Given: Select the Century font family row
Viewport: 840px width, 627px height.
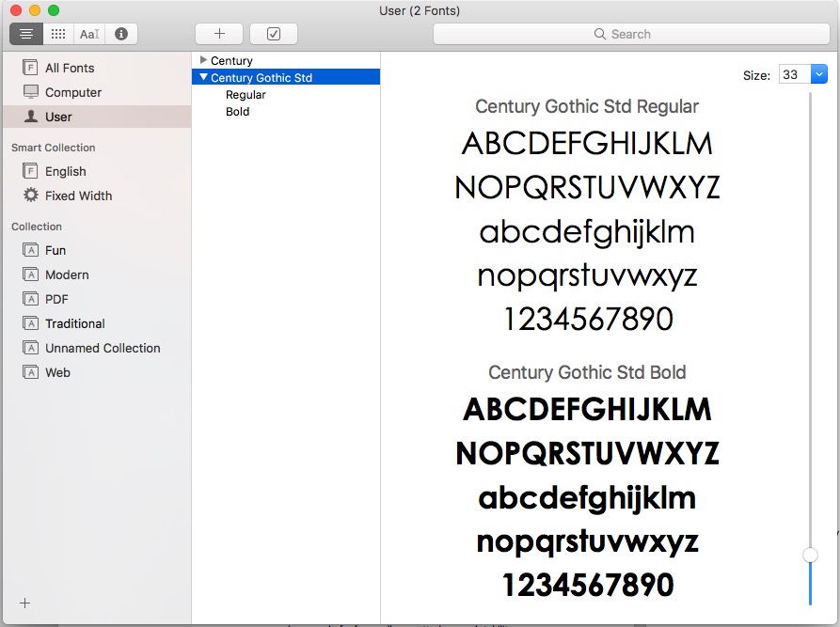Looking at the screenshot, I should (x=286, y=60).
